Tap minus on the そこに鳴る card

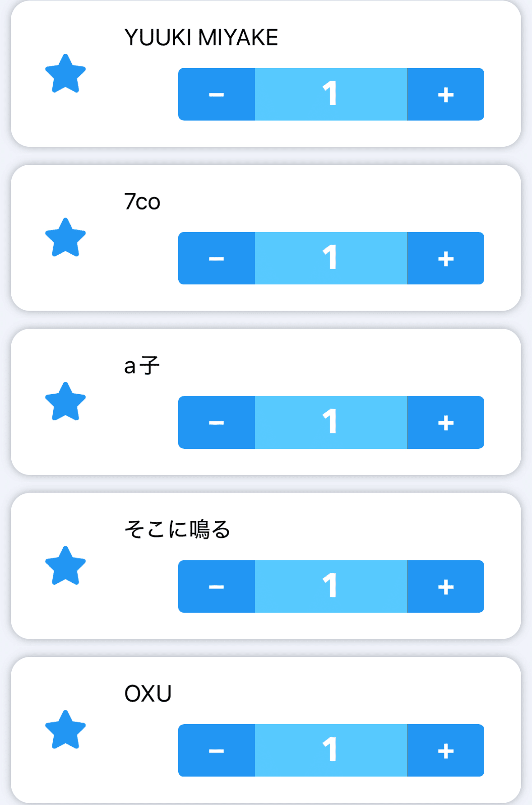217,586
